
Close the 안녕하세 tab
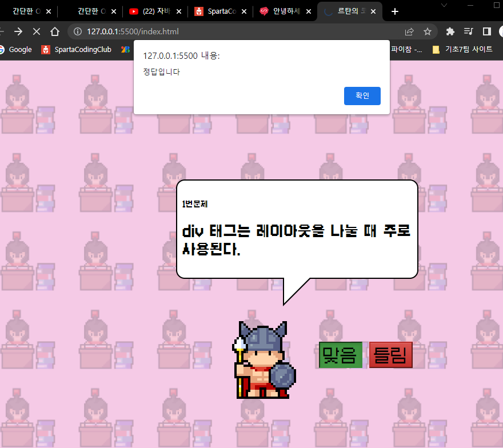pyautogui.click(x=309, y=11)
